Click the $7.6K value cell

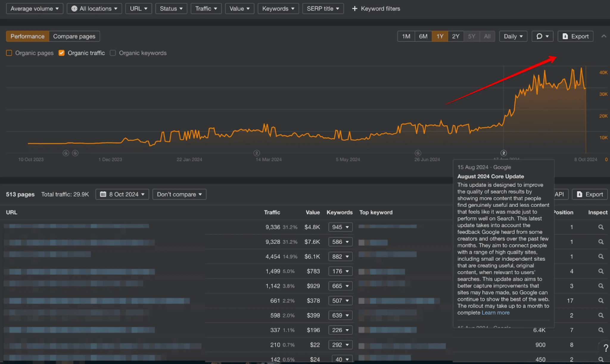point(312,242)
